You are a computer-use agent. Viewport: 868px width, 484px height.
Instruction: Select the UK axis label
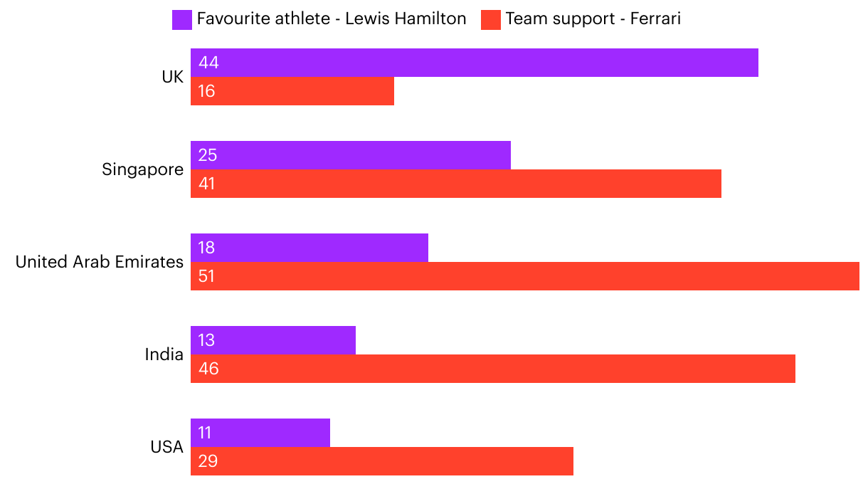[172, 77]
